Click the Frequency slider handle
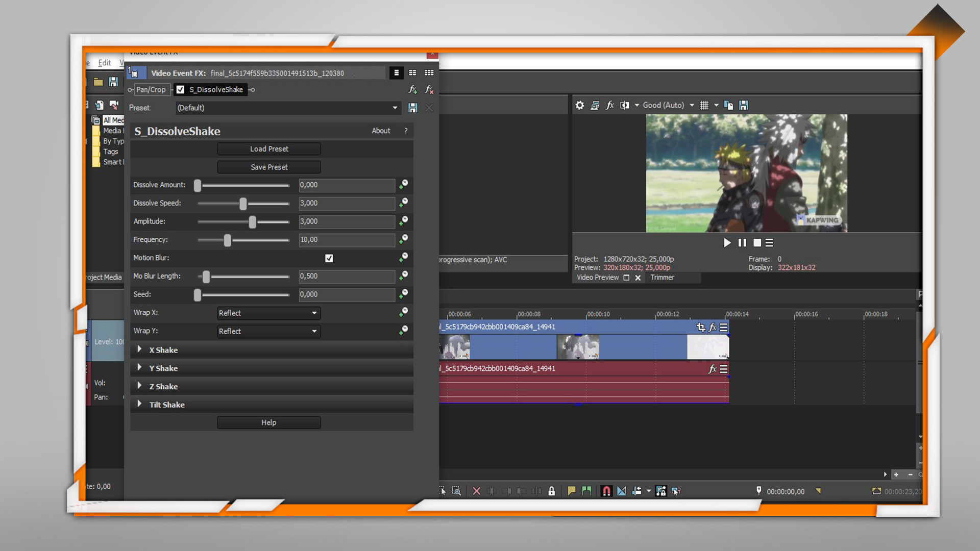 tap(228, 240)
